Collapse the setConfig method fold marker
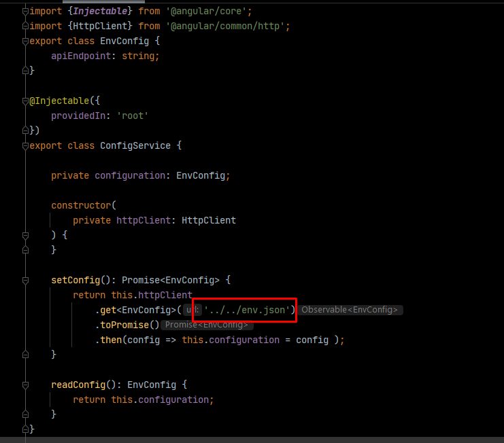Screen dimensions: 504x443 pos(25,280)
